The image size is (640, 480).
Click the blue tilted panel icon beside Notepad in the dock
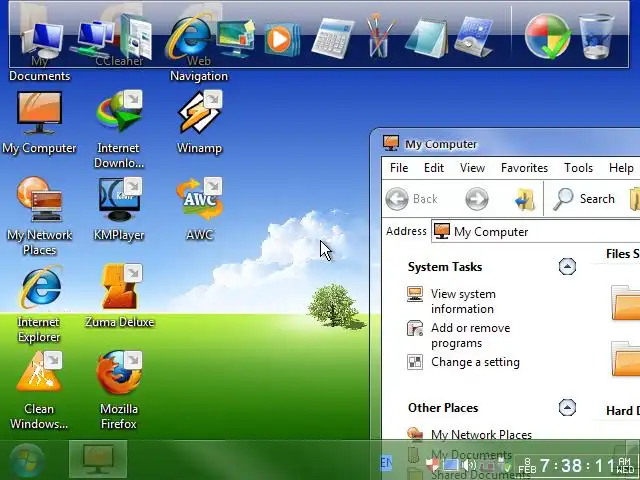point(473,38)
